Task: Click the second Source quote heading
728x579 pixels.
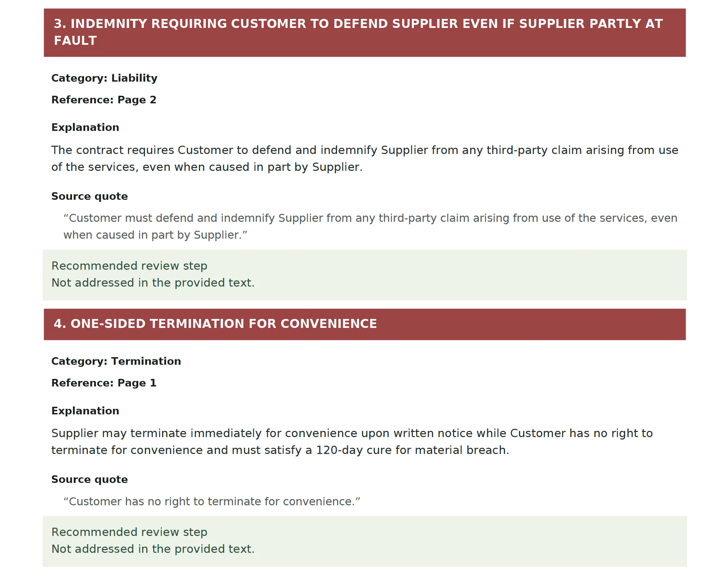Action: [x=89, y=479]
